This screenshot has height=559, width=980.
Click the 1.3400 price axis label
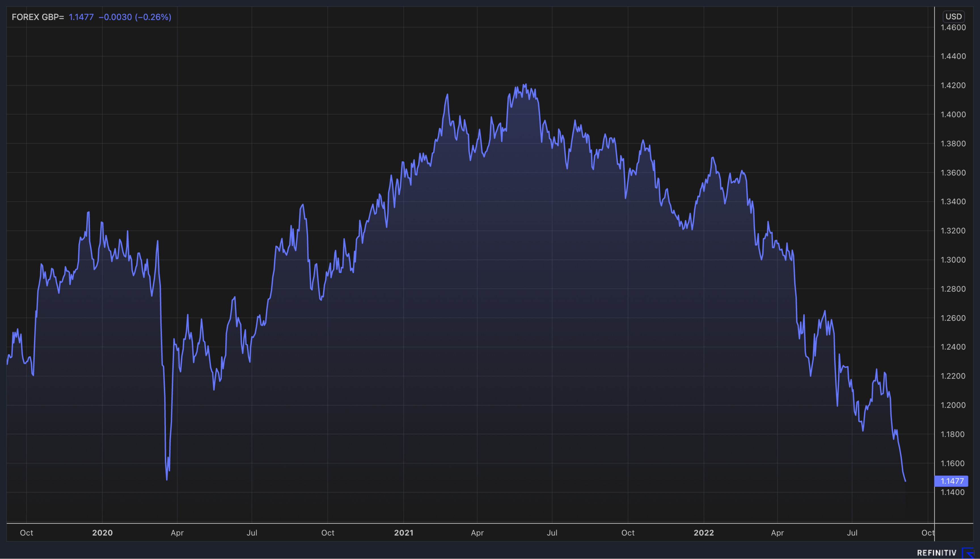tap(953, 201)
